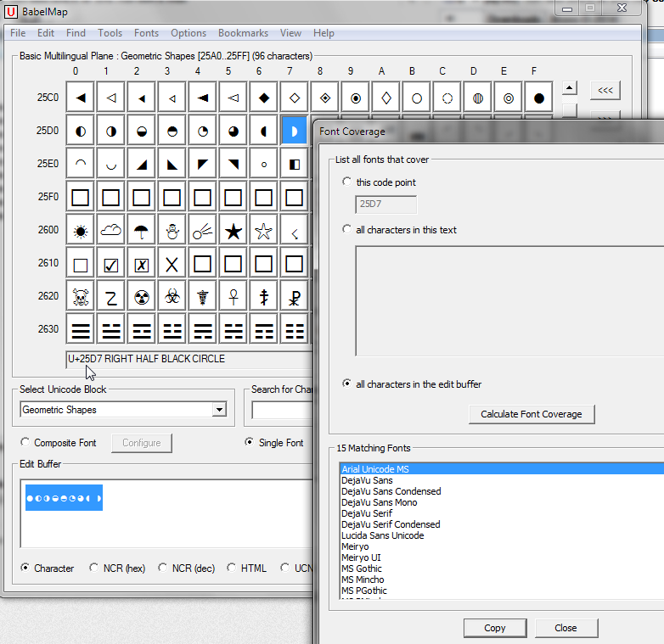Select the circle with left half black
This screenshot has width=664, height=644.
tap(81, 131)
